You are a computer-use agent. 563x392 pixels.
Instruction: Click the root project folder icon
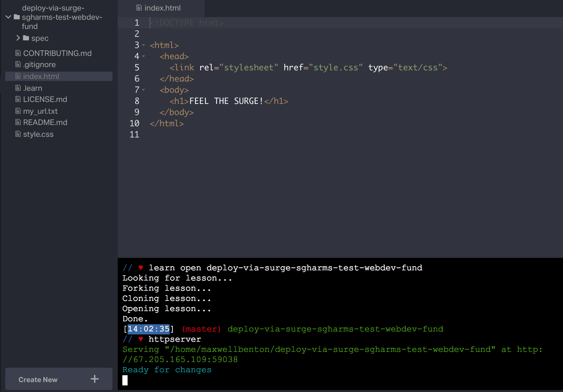(x=17, y=17)
